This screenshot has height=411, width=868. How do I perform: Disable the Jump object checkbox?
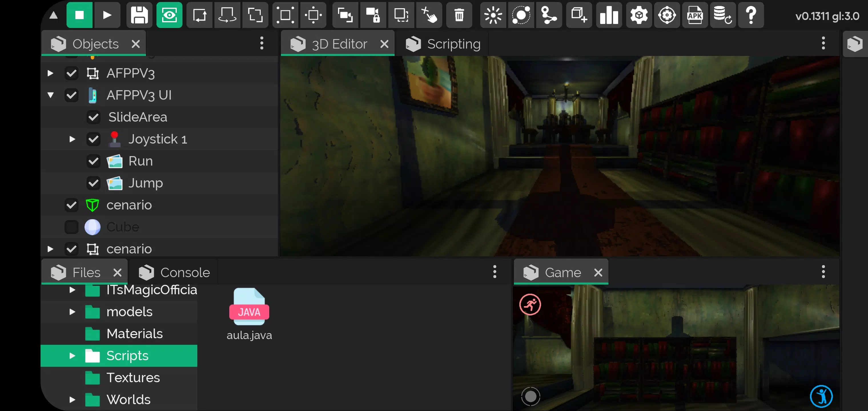click(x=93, y=183)
